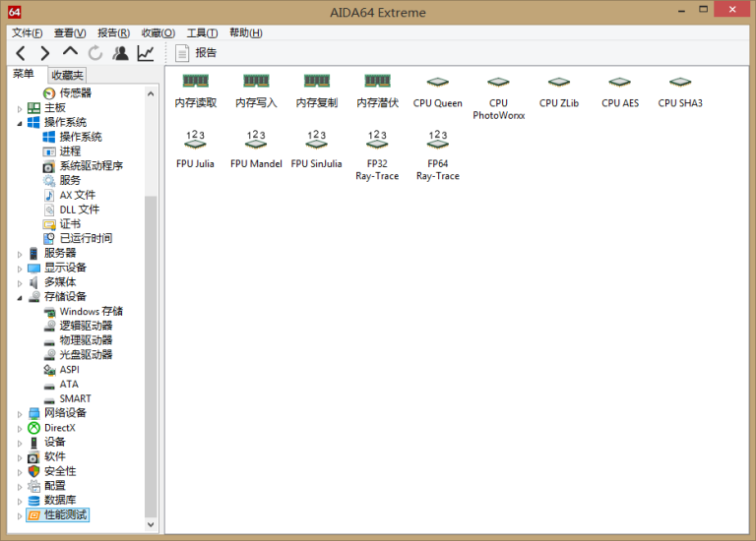Click the user profile toolbar icon

120,53
